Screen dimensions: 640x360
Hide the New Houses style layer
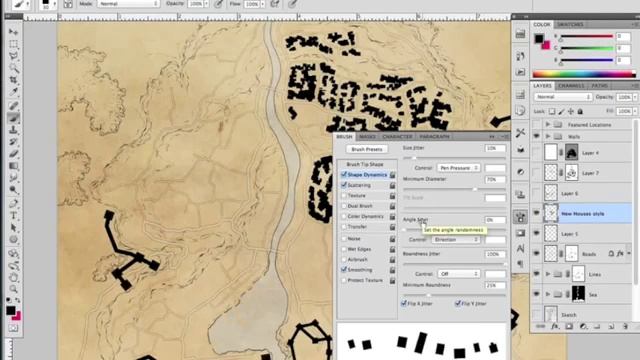[x=536, y=213]
